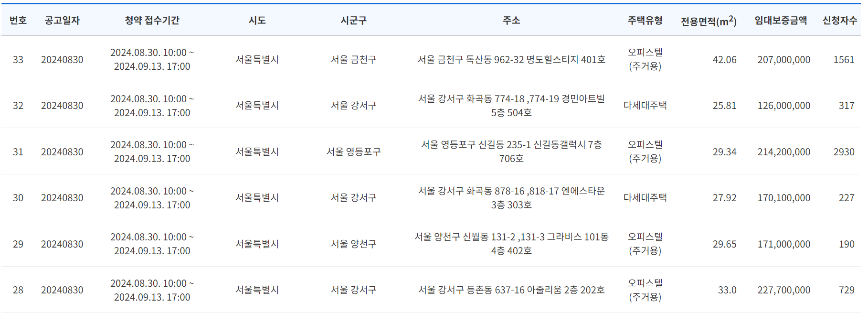Click area value 27.92
The image size is (868, 313).
(724, 198)
